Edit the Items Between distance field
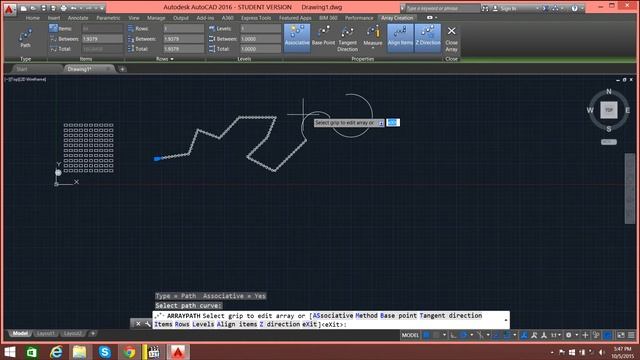This screenshot has width=640, height=360. tap(102, 39)
